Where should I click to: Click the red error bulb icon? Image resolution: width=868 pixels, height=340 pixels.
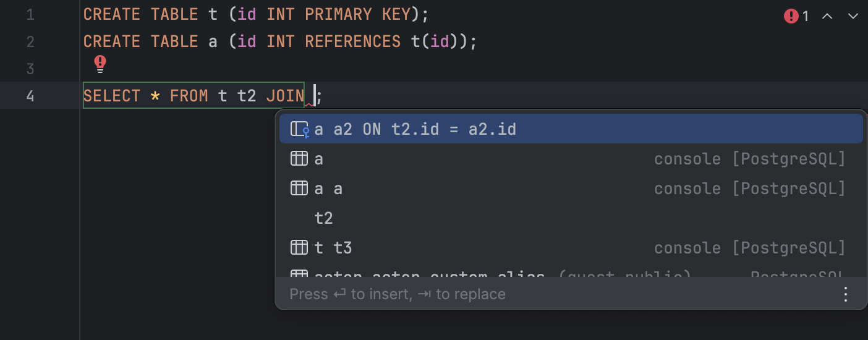(100, 63)
